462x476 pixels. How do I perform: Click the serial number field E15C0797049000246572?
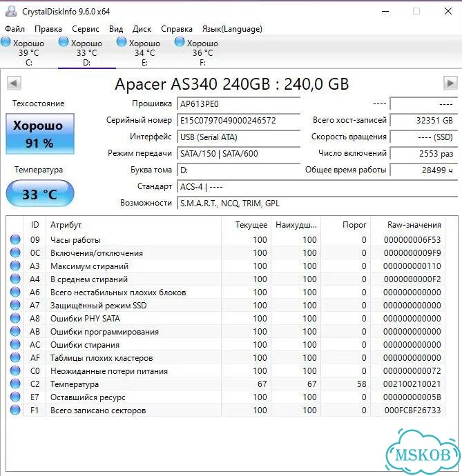[239, 120]
